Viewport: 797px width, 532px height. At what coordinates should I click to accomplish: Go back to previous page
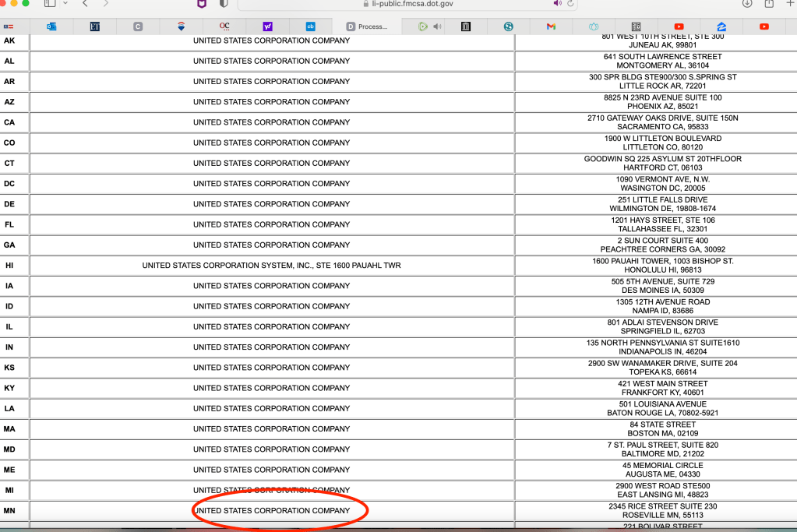85,4
